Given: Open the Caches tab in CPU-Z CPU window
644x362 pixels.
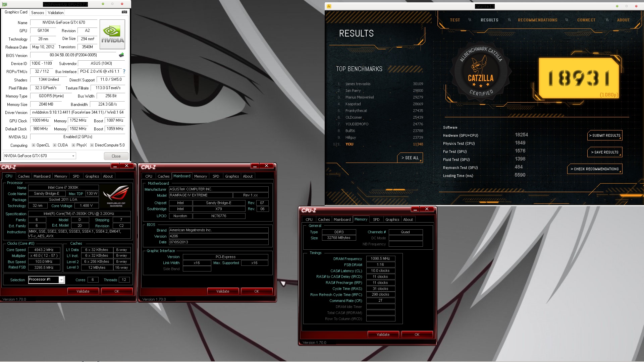Looking at the screenshot, I should tap(24, 176).
